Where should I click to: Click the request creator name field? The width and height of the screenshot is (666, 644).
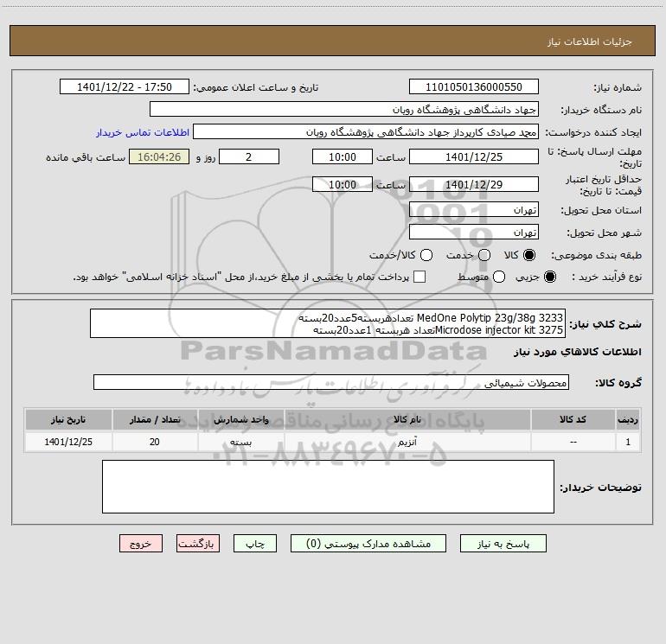click(x=366, y=131)
